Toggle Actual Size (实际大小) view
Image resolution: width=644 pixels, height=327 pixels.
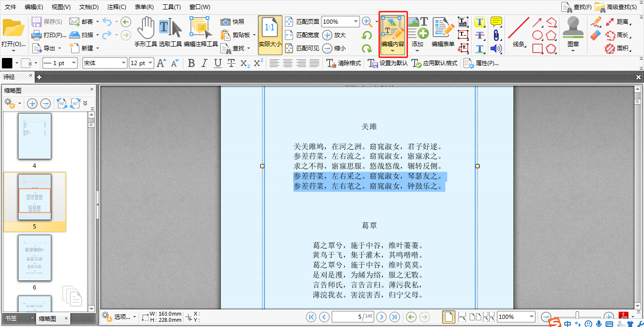coord(270,35)
